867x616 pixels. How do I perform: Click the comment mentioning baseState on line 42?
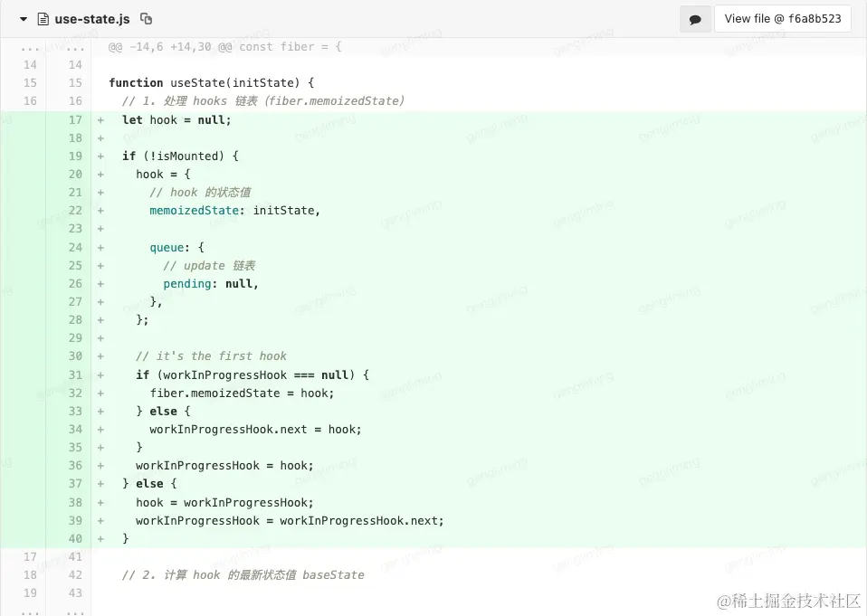point(243,575)
